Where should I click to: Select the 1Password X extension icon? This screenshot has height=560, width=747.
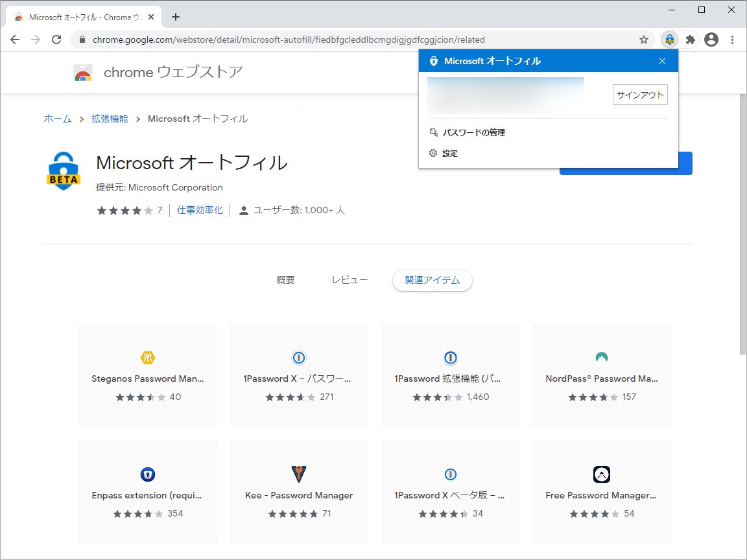pos(298,357)
